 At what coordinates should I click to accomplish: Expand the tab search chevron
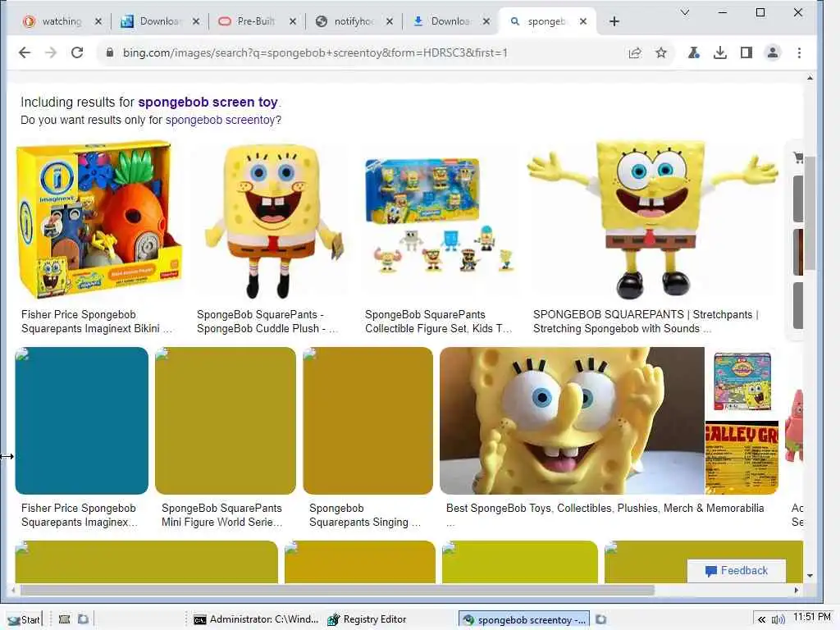pos(685,11)
